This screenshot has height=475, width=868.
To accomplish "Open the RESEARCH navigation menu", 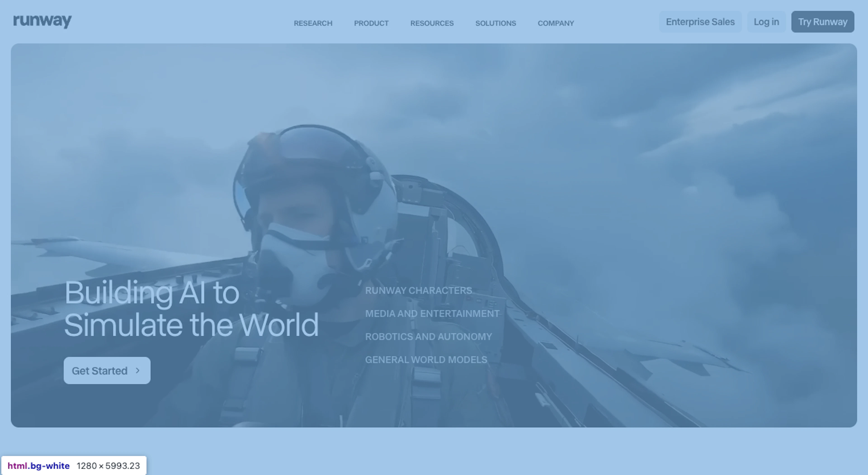I will (313, 23).
